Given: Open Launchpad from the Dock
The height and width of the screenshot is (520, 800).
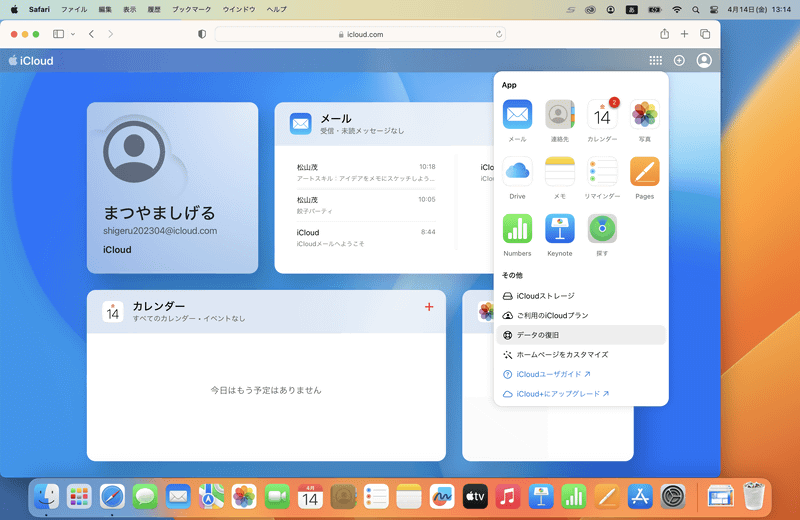Looking at the screenshot, I should tap(79, 497).
